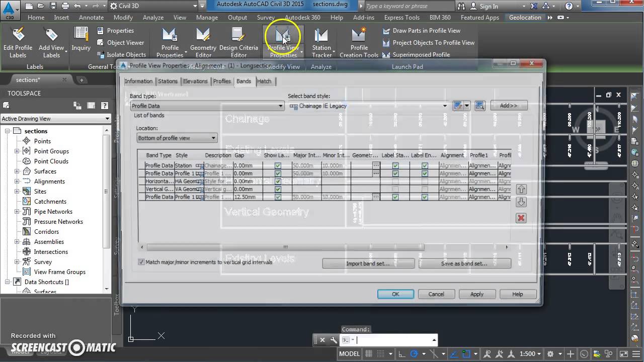Image resolution: width=644 pixels, height=362 pixels.
Task: Switch to the Information tab
Action: pos(138,81)
